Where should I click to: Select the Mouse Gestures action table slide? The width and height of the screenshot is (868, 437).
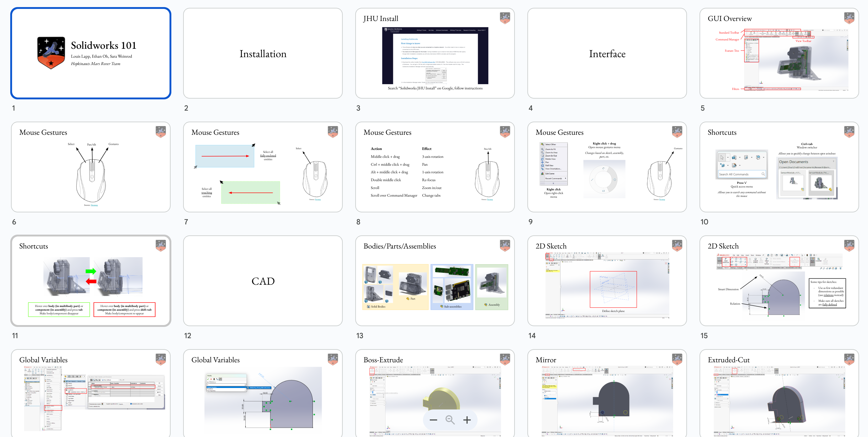435,167
